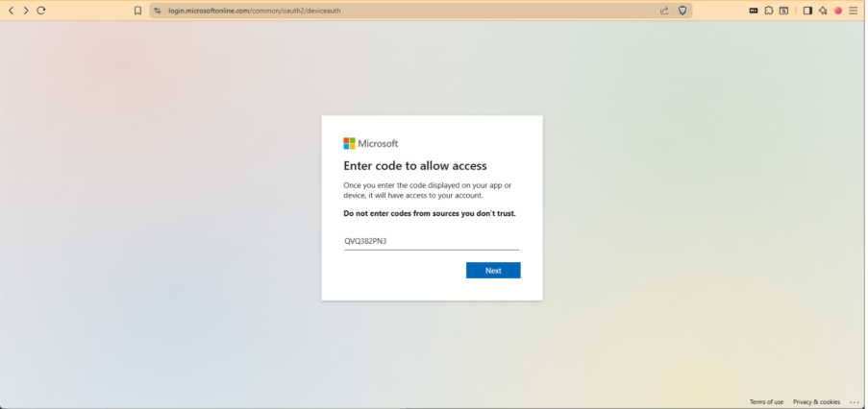Open the footer ellipsis more options
The width and height of the screenshot is (868, 409).
click(x=853, y=402)
